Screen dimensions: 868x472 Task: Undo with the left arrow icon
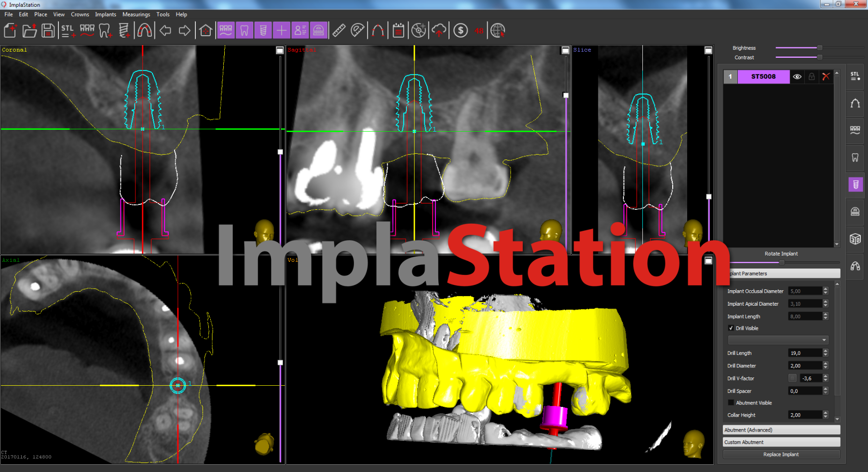[165, 30]
